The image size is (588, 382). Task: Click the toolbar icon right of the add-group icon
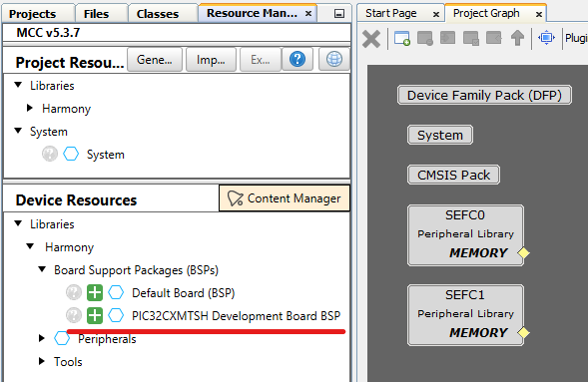click(x=425, y=38)
